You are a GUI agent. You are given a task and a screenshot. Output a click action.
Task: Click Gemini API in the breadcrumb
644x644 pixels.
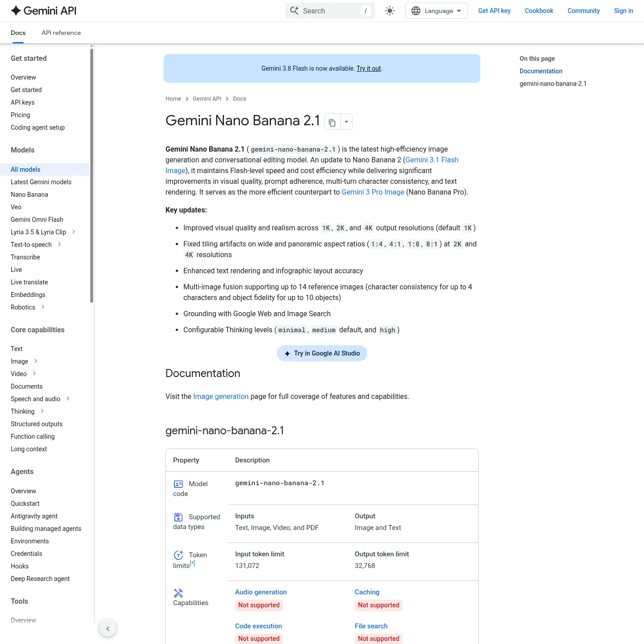pyautogui.click(x=207, y=99)
